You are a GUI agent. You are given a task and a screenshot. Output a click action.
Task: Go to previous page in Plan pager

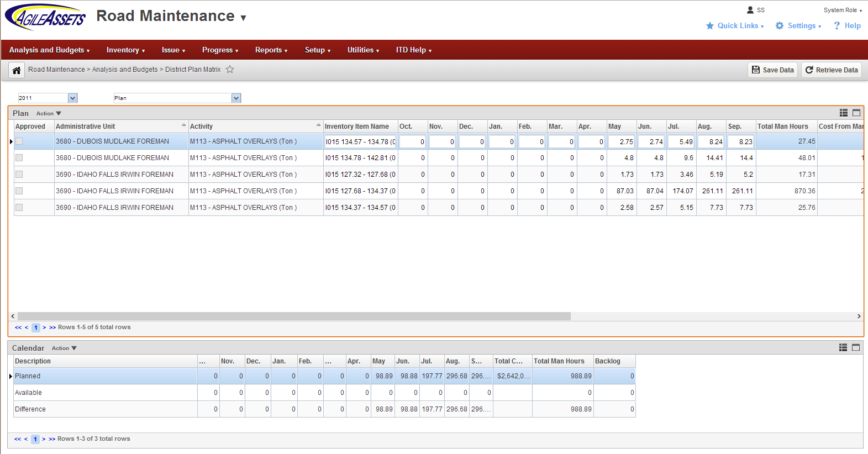tap(27, 328)
